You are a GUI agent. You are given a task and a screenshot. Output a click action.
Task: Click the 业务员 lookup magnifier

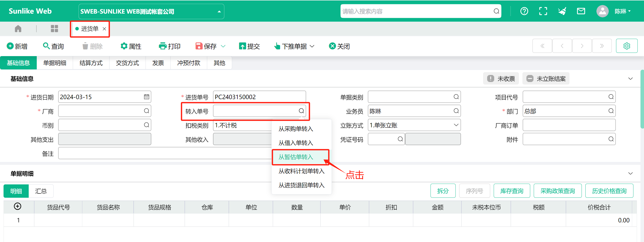click(456, 111)
